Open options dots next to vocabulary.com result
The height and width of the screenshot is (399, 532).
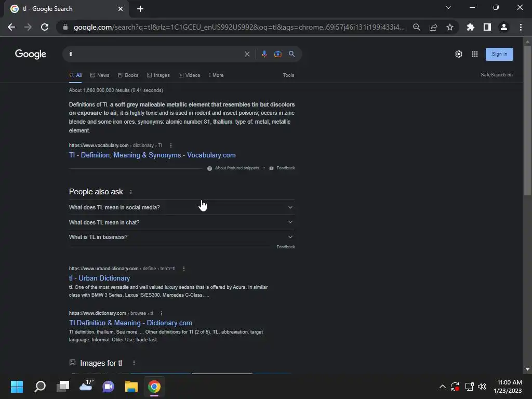[170, 145]
